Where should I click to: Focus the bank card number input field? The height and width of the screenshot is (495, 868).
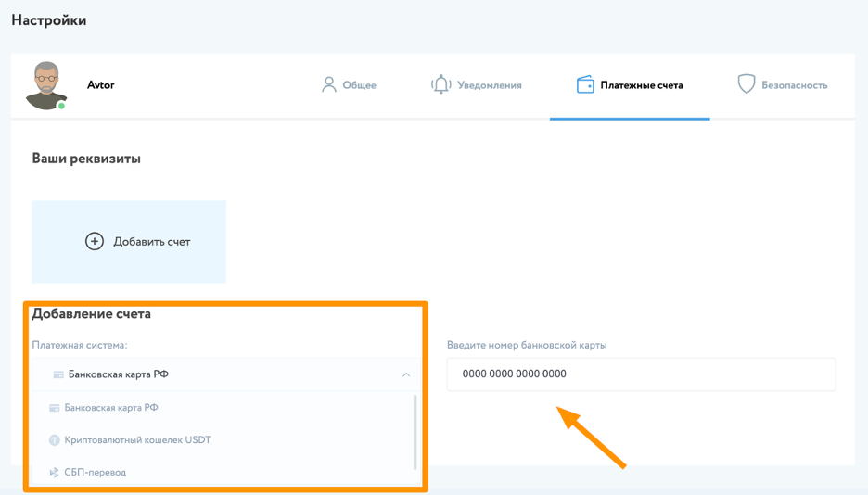point(640,374)
